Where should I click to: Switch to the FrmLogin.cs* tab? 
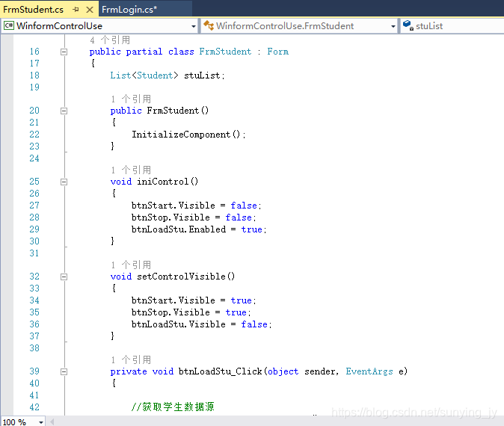coord(129,9)
